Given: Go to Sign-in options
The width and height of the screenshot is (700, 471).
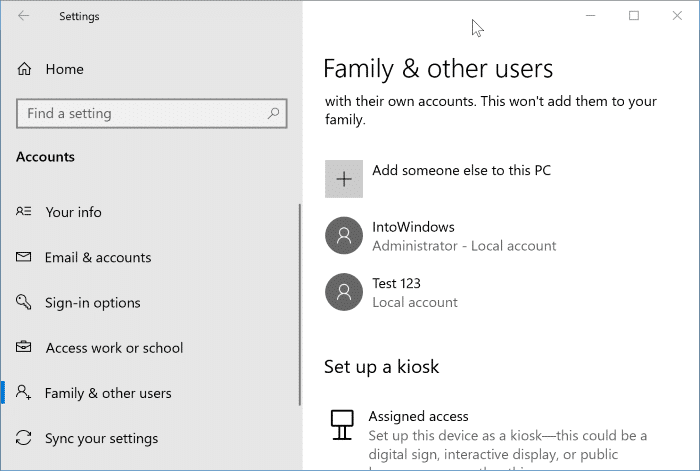Looking at the screenshot, I should tap(92, 303).
